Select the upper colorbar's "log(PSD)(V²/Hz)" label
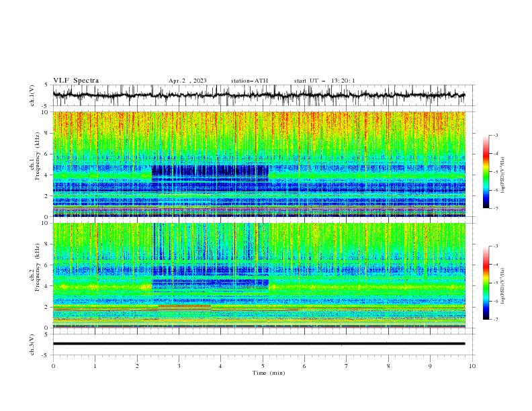The width and height of the screenshot is (532, 411). click(503, 175)
